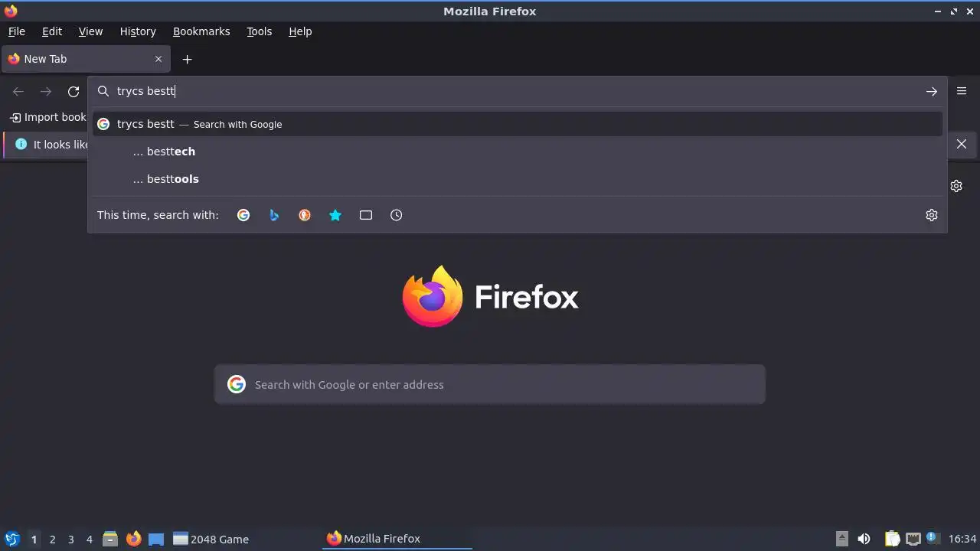Search this time with Google icon
The image size is (980, 551).
[243, 215]
